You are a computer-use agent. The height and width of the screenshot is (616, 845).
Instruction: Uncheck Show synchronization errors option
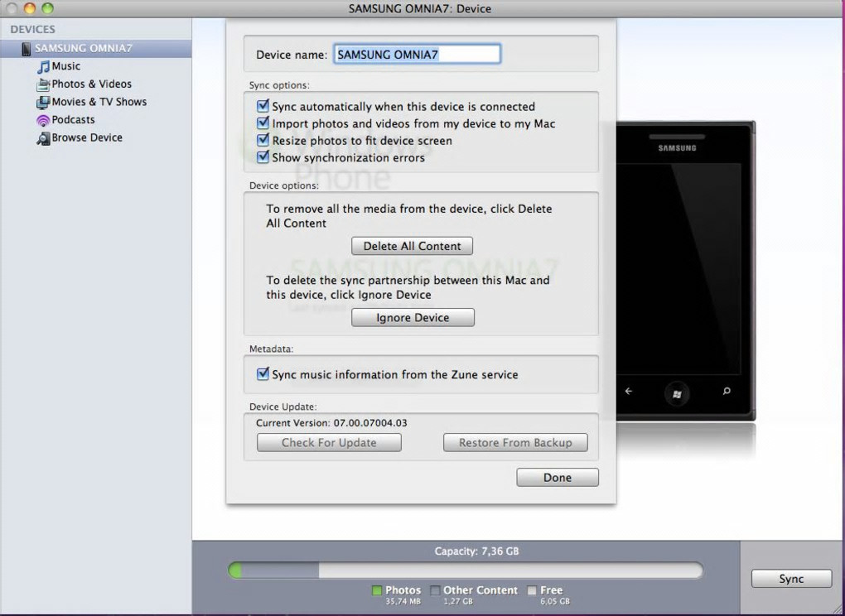pos(263,156)
